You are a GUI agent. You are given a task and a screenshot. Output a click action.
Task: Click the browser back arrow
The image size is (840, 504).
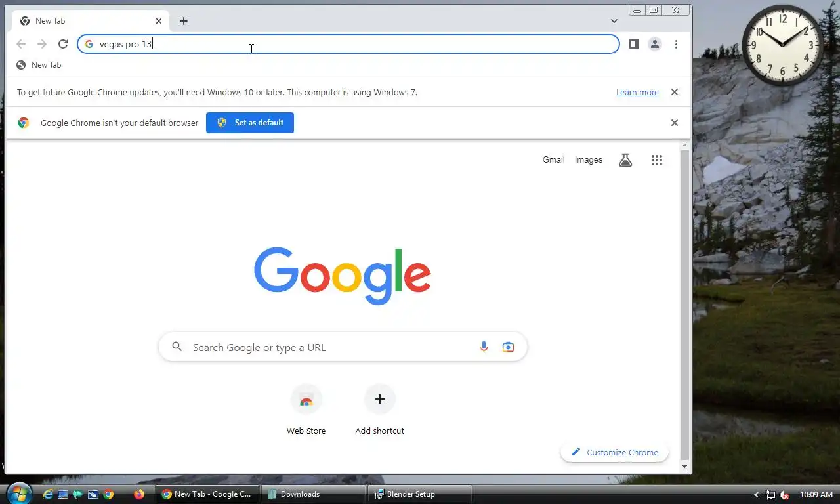click(21, 44)
